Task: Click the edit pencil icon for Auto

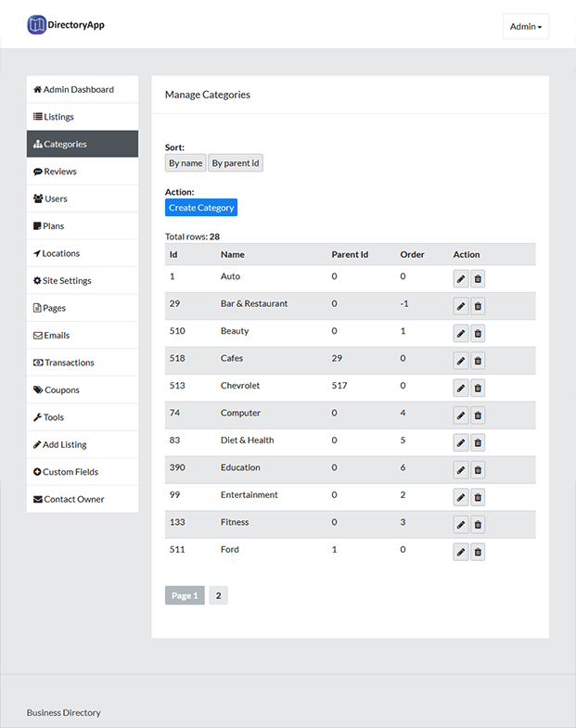Action: [x=461, y=279]
